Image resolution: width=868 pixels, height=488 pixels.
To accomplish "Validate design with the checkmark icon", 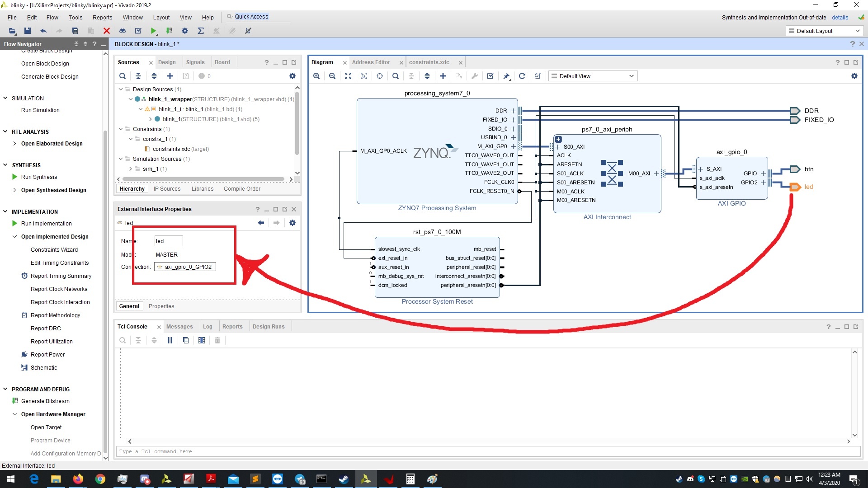I will click(491, 76).
